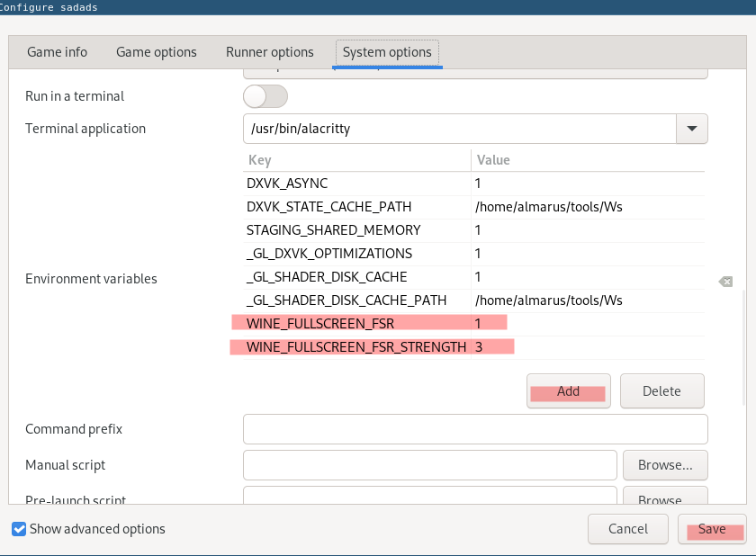
Task: Open the Game options tab
Action: coord(157,52)
